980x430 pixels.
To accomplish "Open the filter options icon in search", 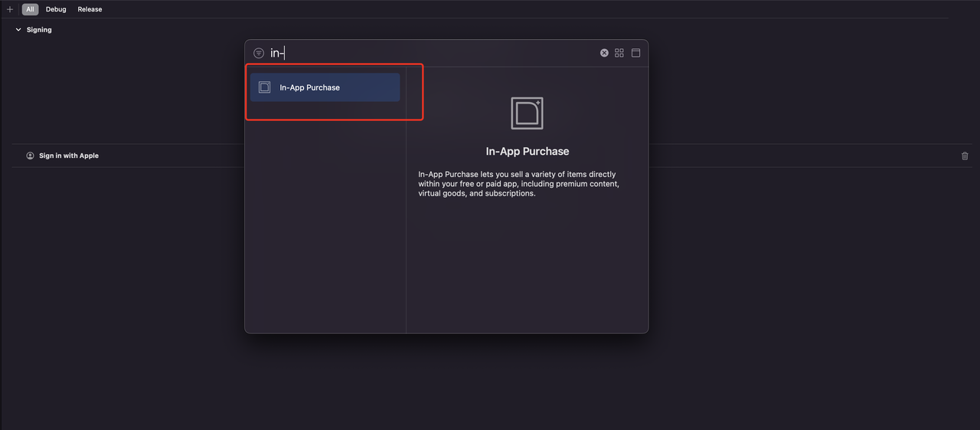I will 259,53.
